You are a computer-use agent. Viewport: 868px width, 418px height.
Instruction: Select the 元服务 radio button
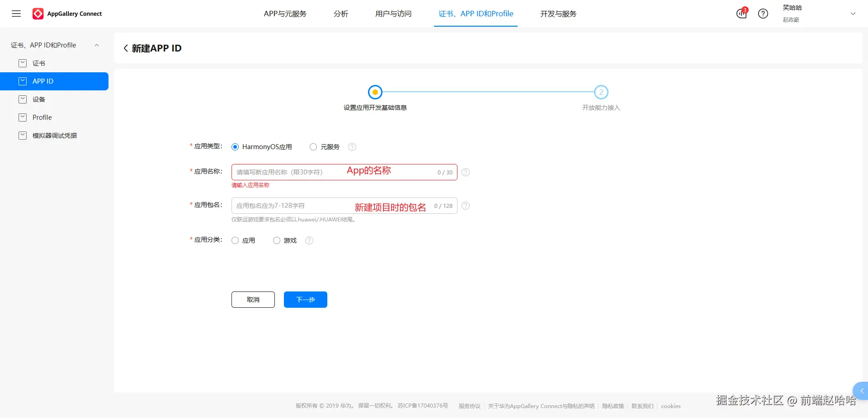click(x=313, y=147)
